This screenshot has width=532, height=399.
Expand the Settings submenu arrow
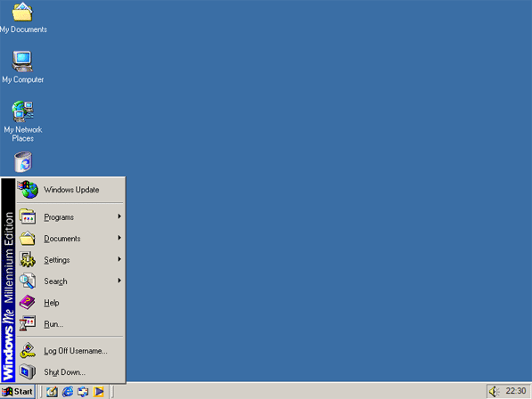[119, 259]
